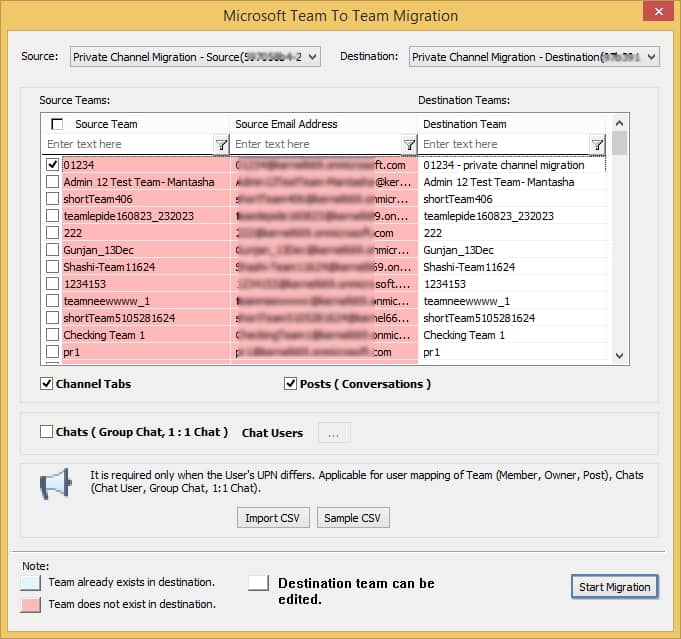Close the Team To Team Migration window
Image resolution: width=681 pixels, height=639 pixels.
pos(658,11)
